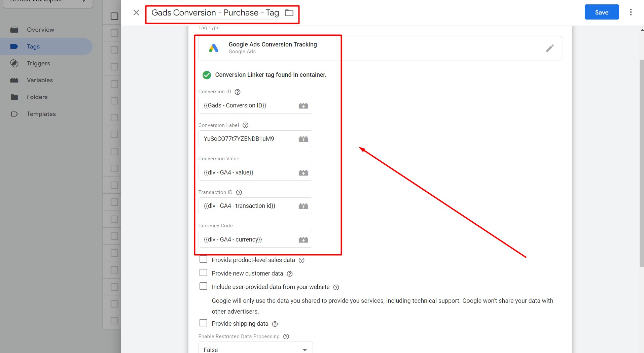
Task: Insert variable for Conversion Value field
Action: (x=303, y=172)
